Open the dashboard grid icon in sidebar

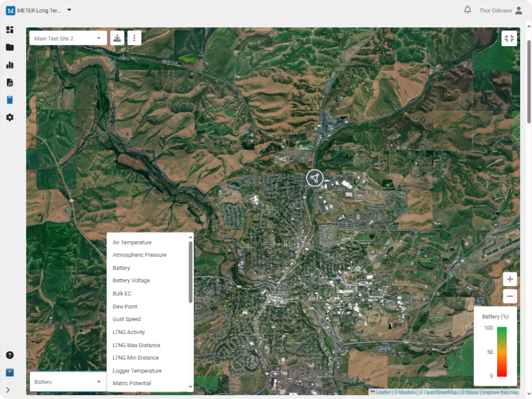(10, 30)
